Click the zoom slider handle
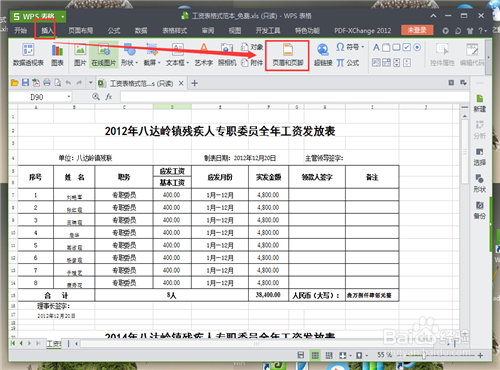 (x=424, y=355)
